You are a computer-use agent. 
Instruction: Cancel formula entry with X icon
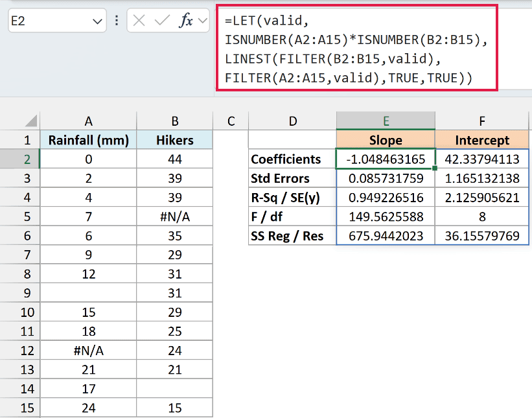(x=139, y=21)
